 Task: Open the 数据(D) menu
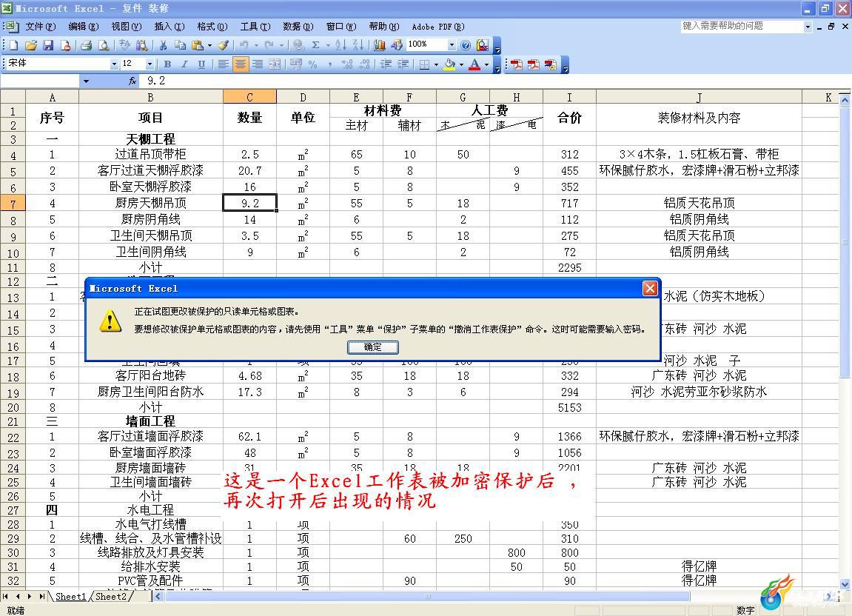pyautogui.click(x=298, y=27)
